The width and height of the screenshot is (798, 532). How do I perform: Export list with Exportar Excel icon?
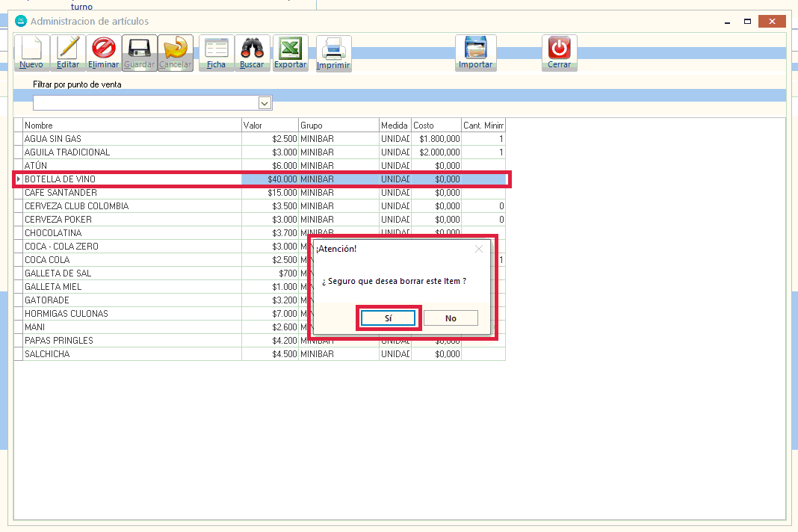[290, 49]
